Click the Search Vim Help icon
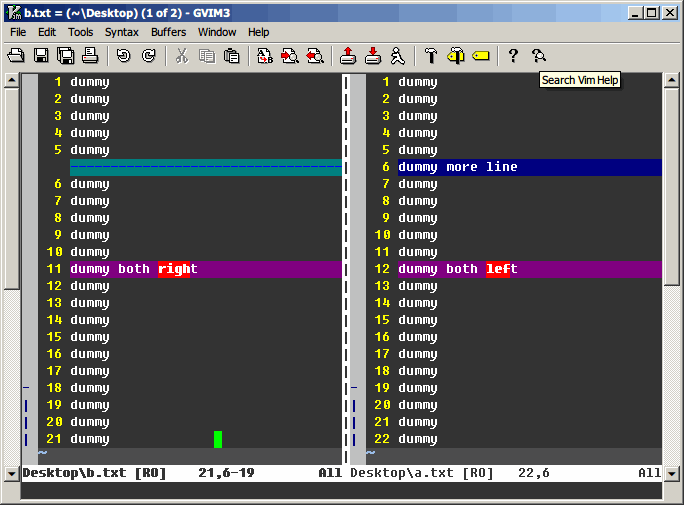The width and height of the screenshot is (684, 505). pos(539,56)
